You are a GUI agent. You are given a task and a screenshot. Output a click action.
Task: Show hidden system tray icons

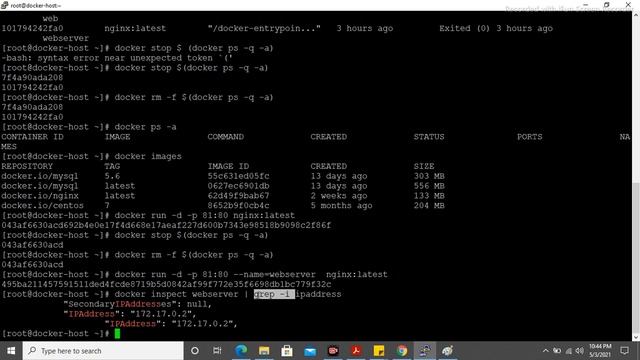pyautogui.click(x=546, y=351)
